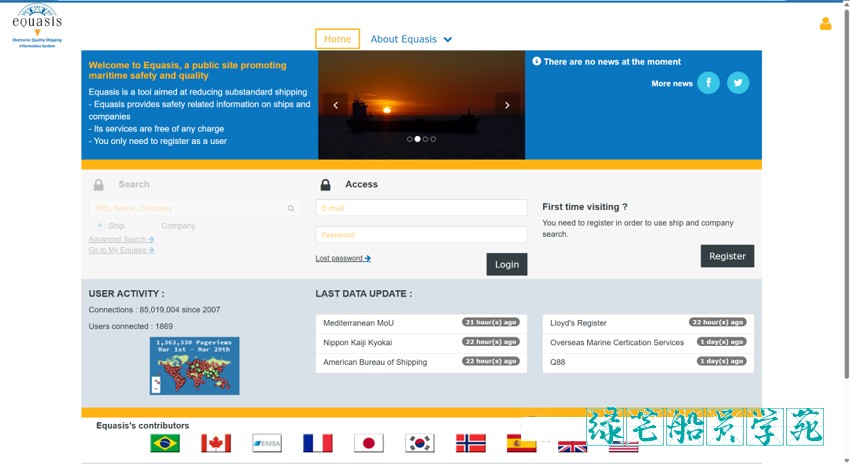
Task: Click the E-mail input field
Action: 421,208
